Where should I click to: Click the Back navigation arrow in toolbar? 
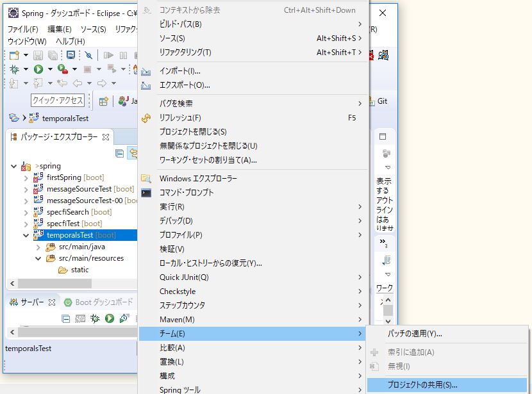78,83
